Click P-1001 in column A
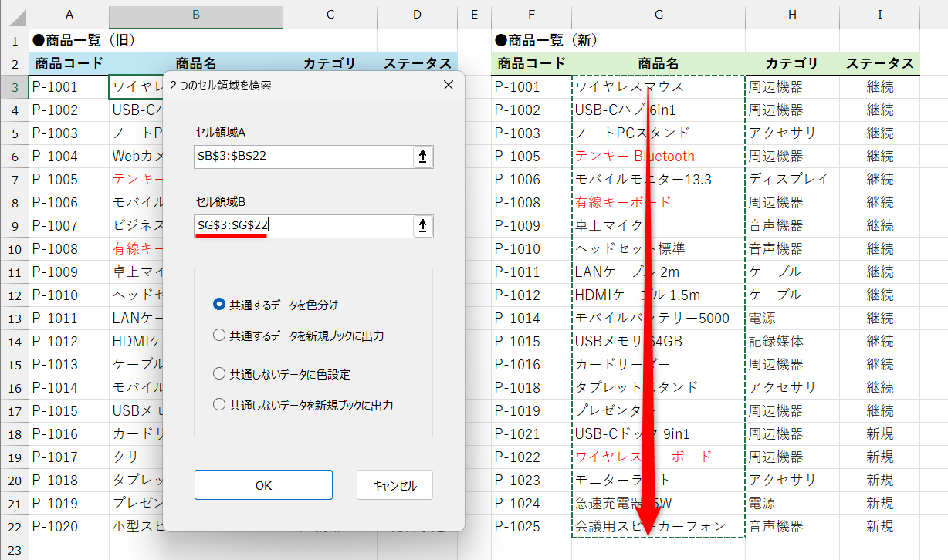Image resolution: width=948 pixels, height=560 pixels. coord(69,86)
